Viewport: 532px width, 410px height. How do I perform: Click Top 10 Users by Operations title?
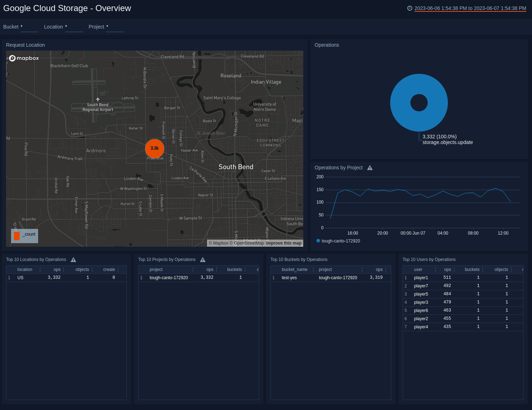(x=429, y=260)
